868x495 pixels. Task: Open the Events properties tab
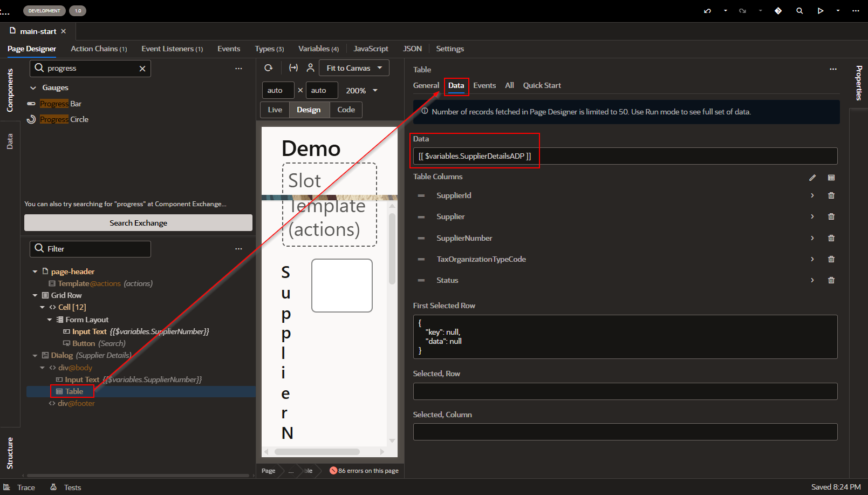click(x=484, y=85)
